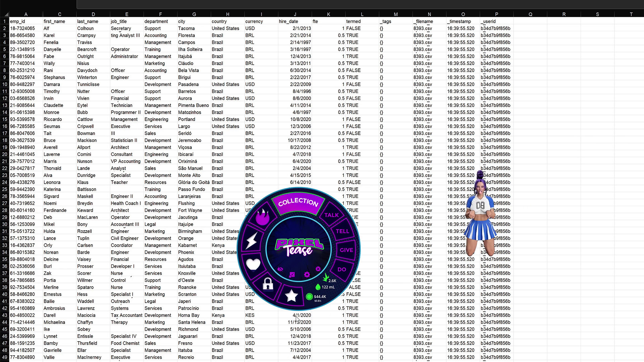
Task: Click the _timestamp header cell
Action: (x=463, y=21)
